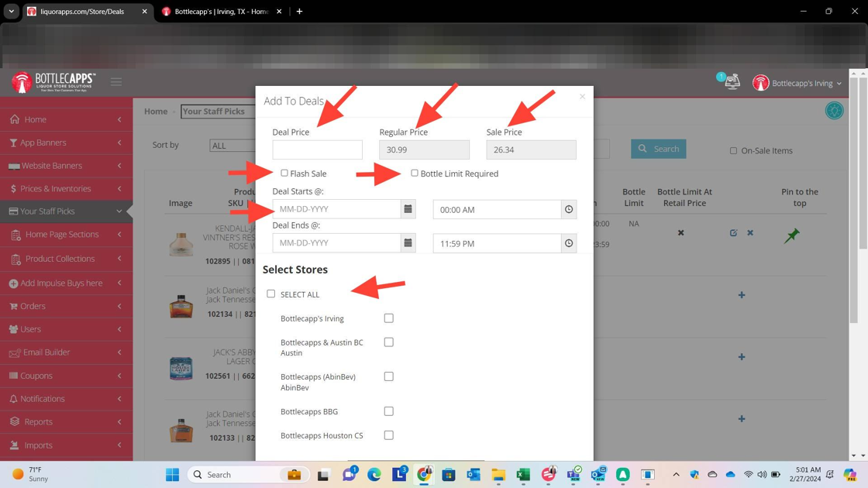Click the Home breadcrumb link

(x=156, y=112)
